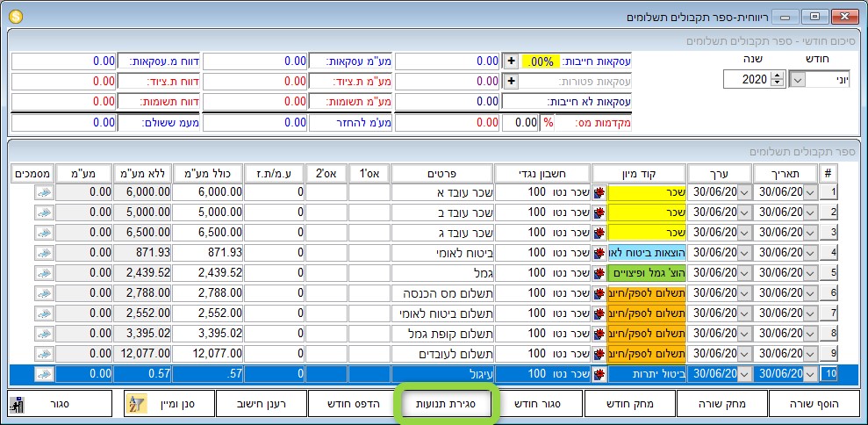Click the 12,077.00 כולל מע"מ amount cell
Viewport: 868px width, 425px height.
pos(208,354)
